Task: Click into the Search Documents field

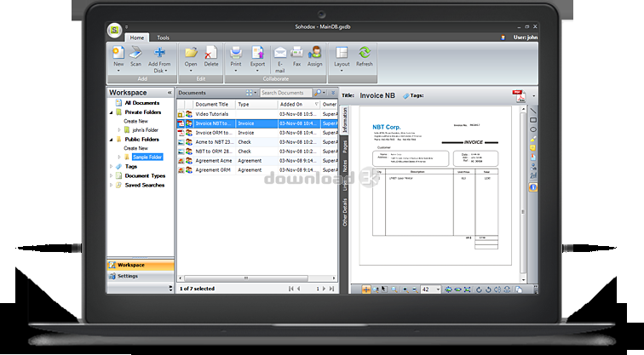Action: tap(286, 93)
